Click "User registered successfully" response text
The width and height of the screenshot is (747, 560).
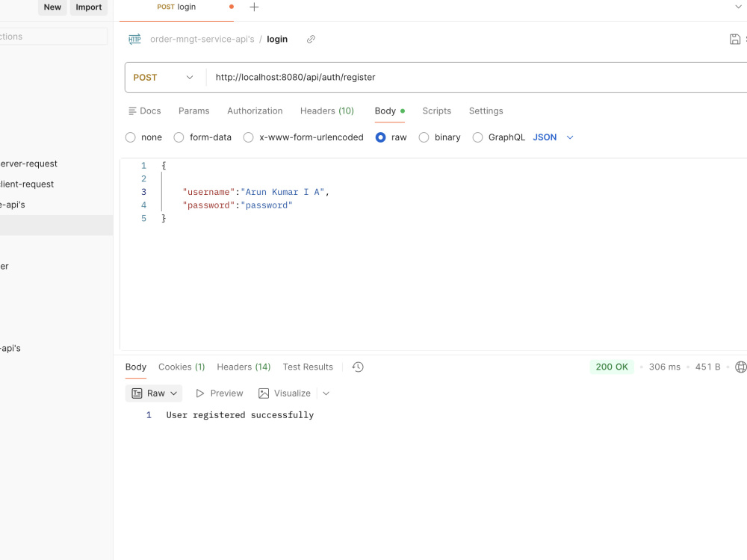[x=240, y=415]
